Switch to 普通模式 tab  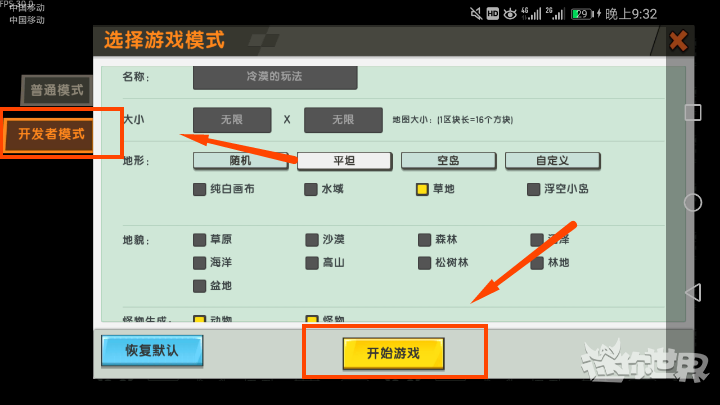56,90
